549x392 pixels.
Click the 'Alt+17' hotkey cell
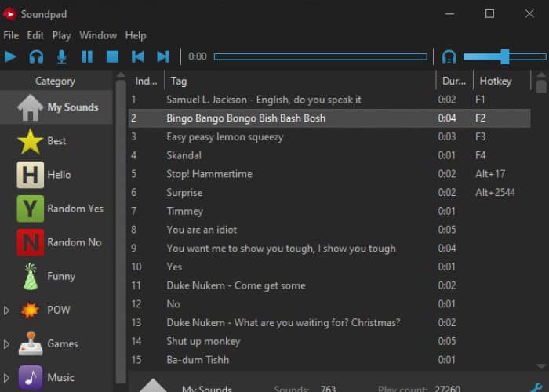(x=490, y=174)
